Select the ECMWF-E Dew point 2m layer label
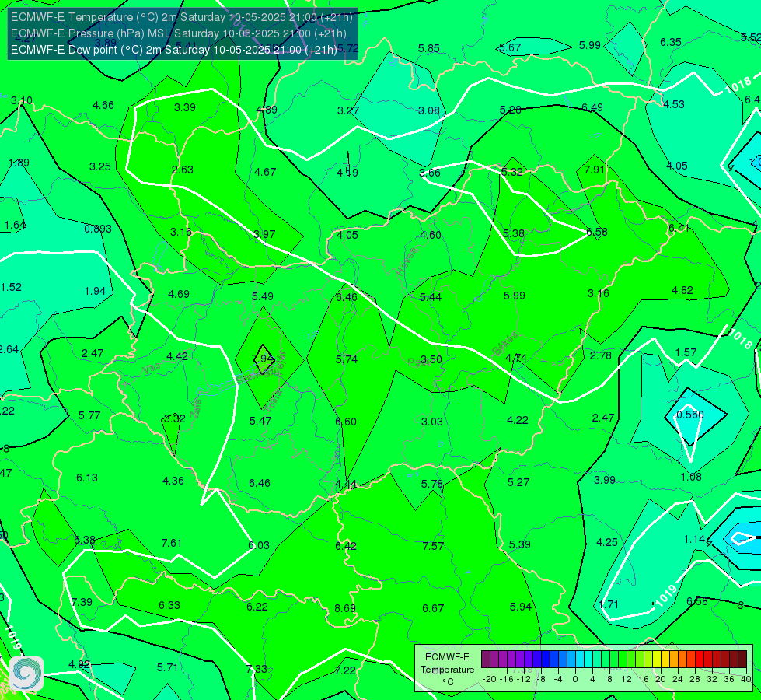Screen dimensions: 761x700 click(174, 50)
